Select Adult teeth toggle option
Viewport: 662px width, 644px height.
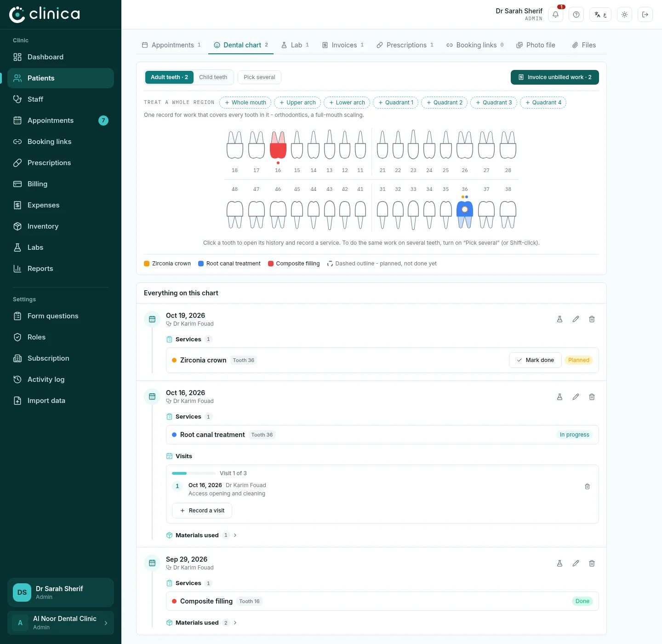[x=169, y=77]
